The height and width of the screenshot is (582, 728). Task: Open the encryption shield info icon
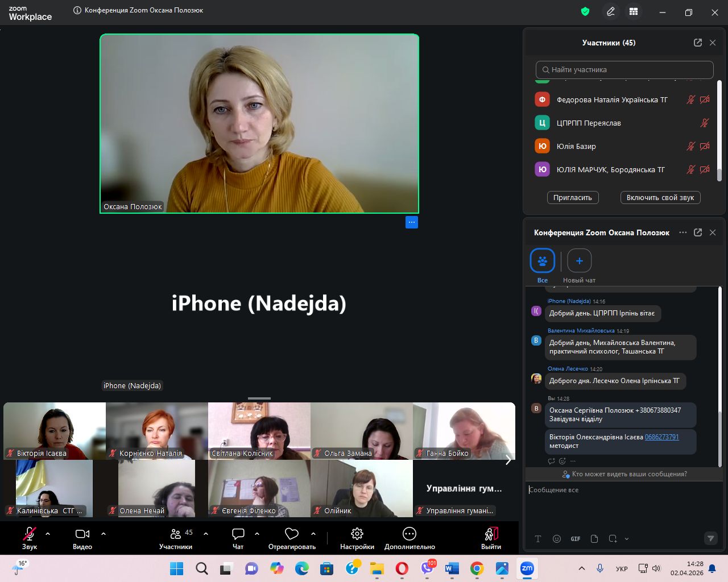[x=585, y=11]
